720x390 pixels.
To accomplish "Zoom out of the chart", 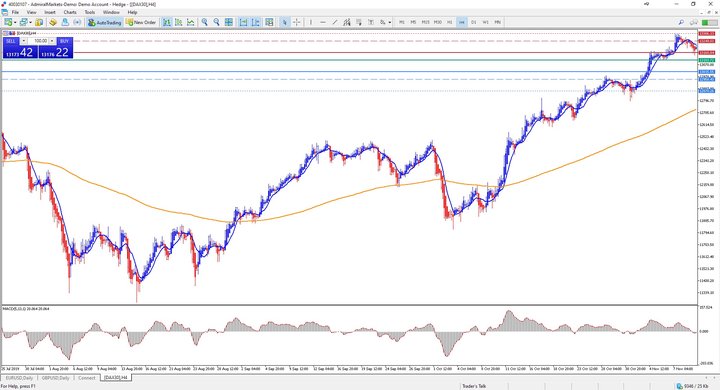I will coord(216,22).
